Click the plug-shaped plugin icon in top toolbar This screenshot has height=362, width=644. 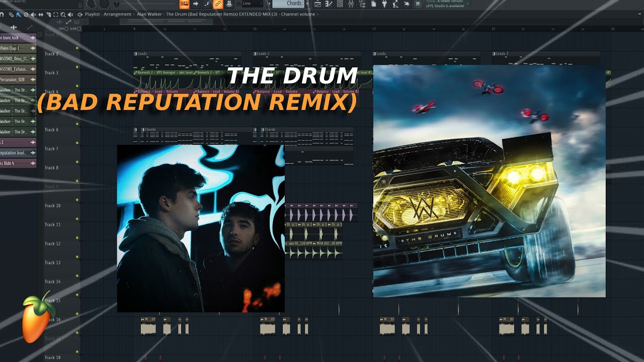click(384, 4)
